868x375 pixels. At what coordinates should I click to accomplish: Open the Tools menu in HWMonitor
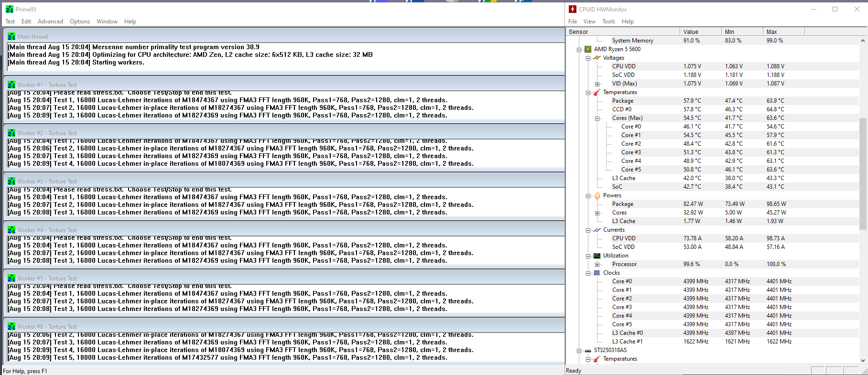click(x=608, y=21)
